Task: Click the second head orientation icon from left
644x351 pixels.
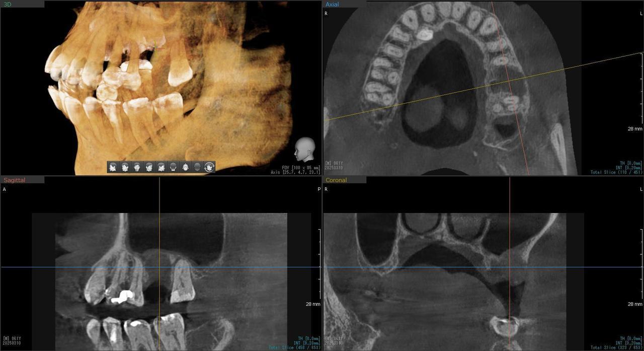Action: point(125,167)
